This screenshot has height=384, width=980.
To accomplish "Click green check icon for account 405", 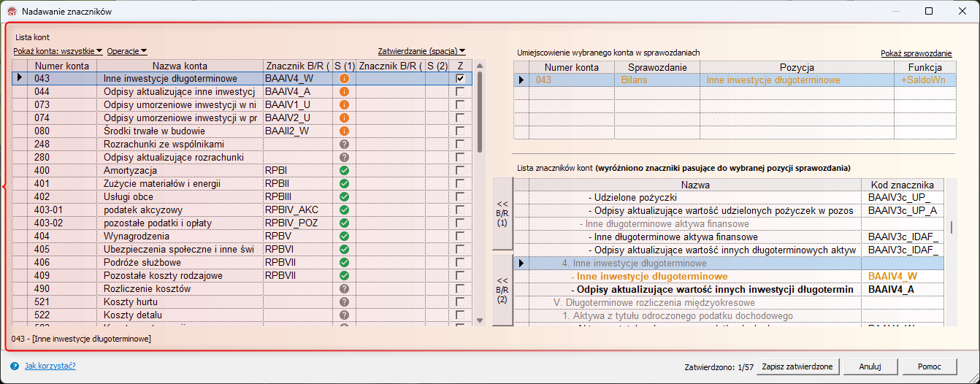I will coord(344,249).
